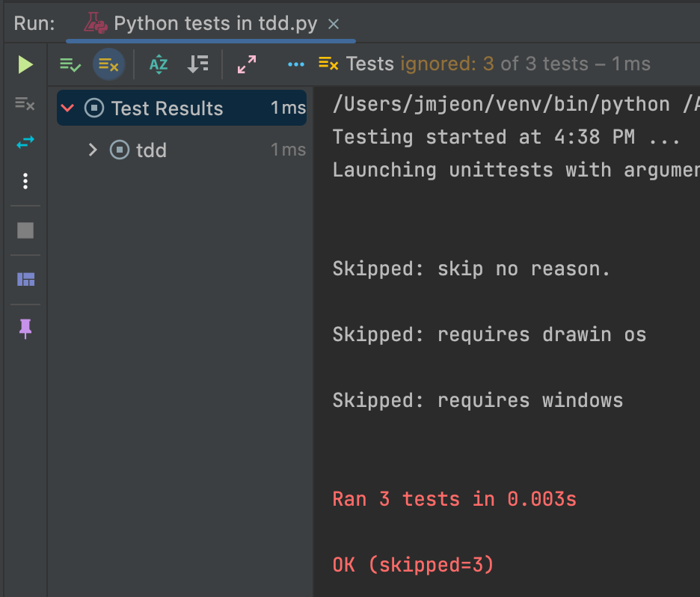Viewport: 700px width, 597px height.
Task: Sort test results alphabetically
Action: (x=159, y=65)
